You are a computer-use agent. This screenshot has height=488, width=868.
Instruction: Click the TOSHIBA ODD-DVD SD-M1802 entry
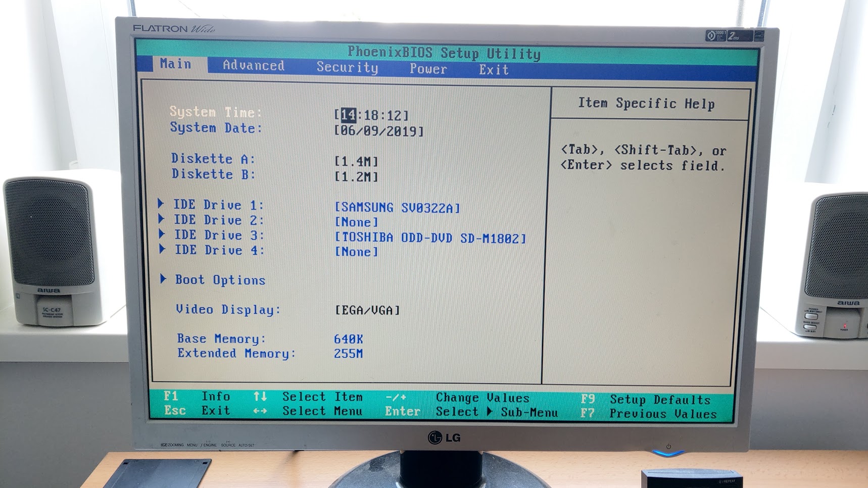[x=430, y=238]
